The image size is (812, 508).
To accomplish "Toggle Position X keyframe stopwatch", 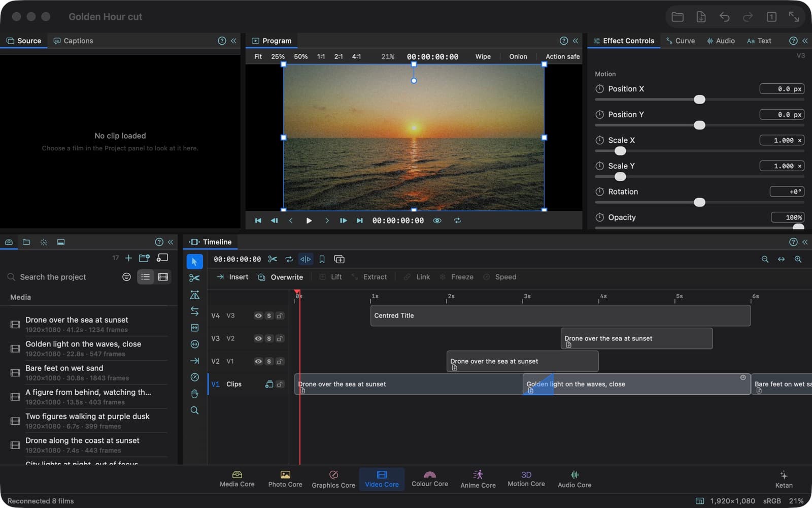I will tap(599, 89).
